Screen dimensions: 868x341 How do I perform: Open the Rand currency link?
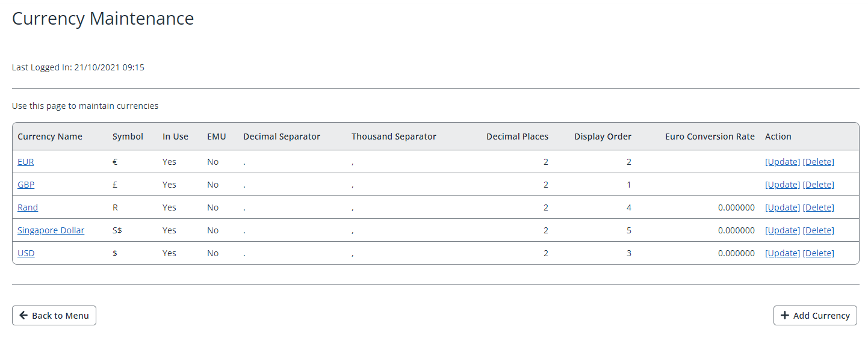tap(28, 207)
